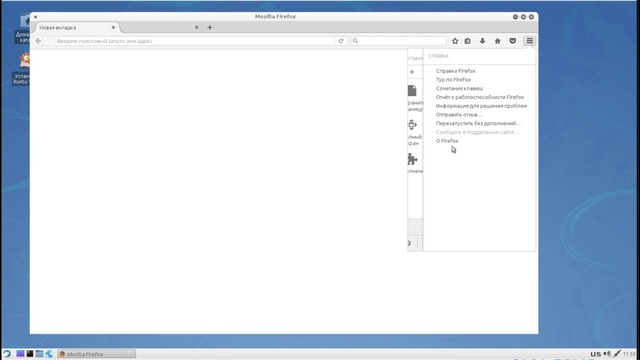Click the bookmark star icon
The image size is (640, 360).
pyautogui.click(x=455, y=41)
